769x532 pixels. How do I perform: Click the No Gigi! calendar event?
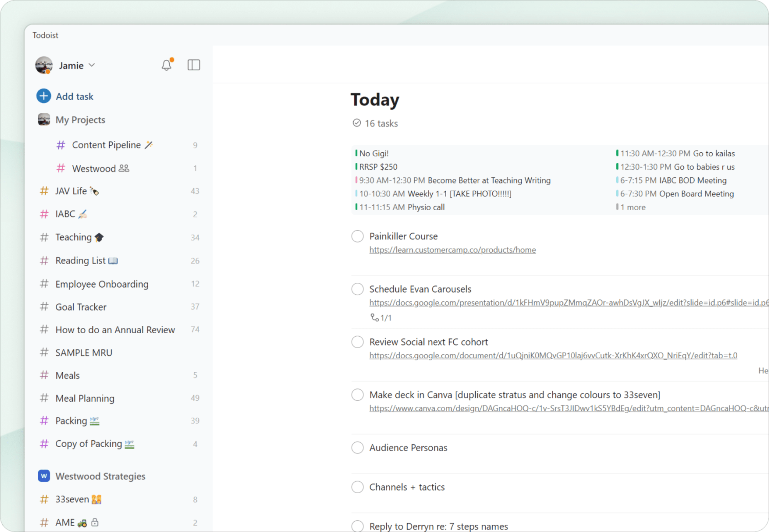pos(372,153)
